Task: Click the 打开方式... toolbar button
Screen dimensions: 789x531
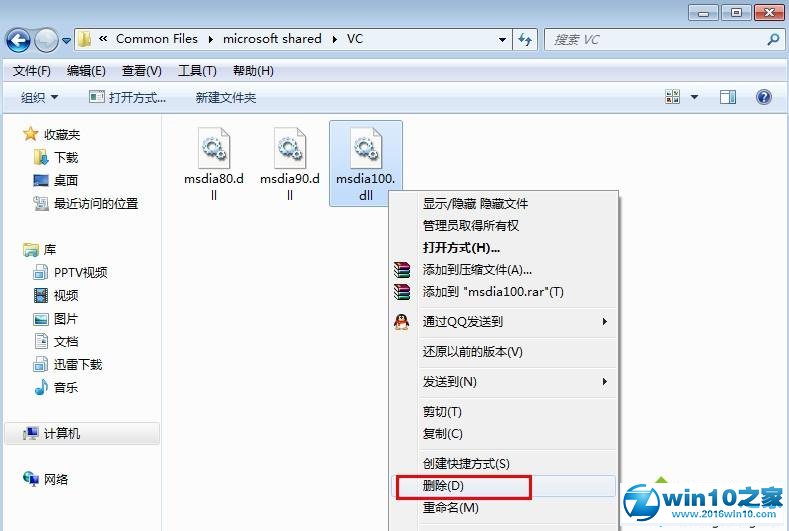Action: pos(127,97)
